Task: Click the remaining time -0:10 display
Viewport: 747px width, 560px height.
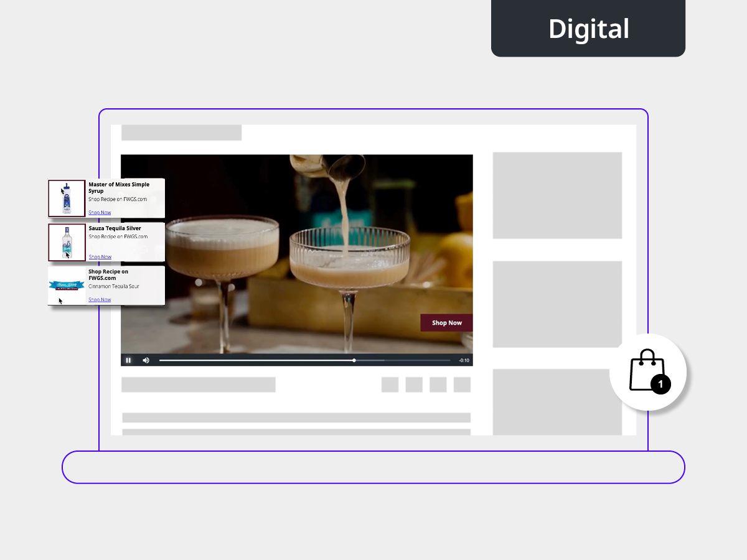Action: (464, 360)
